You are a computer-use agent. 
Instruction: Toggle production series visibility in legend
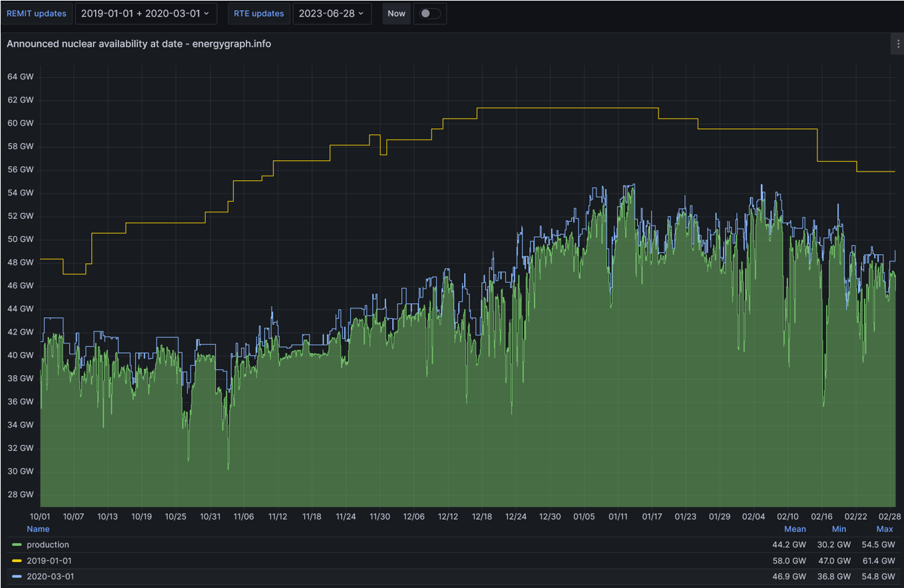(x=48, y=545)
